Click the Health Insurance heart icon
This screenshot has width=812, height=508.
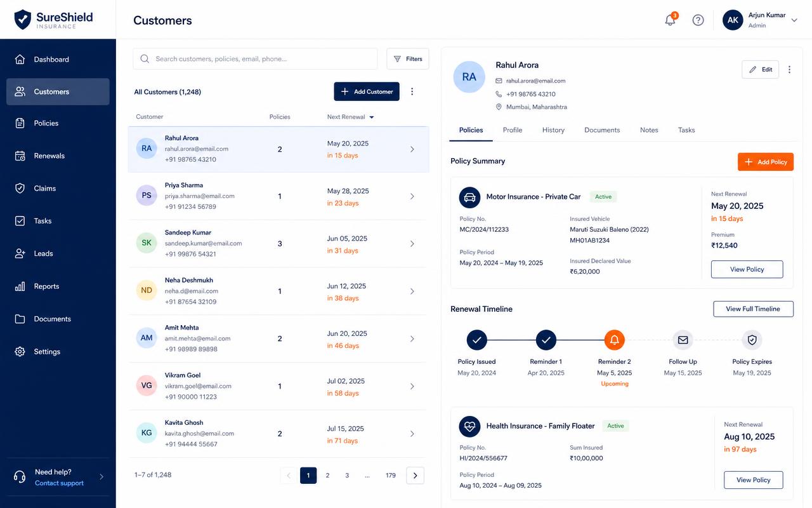coord(469,426)
